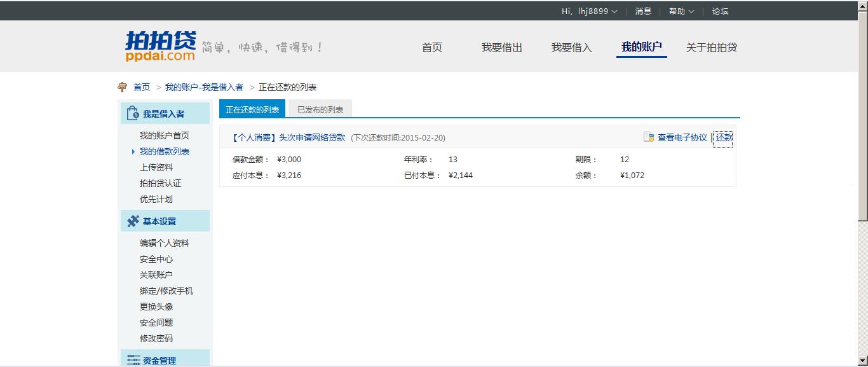Click the ppdai.com logo

[160, 46]
